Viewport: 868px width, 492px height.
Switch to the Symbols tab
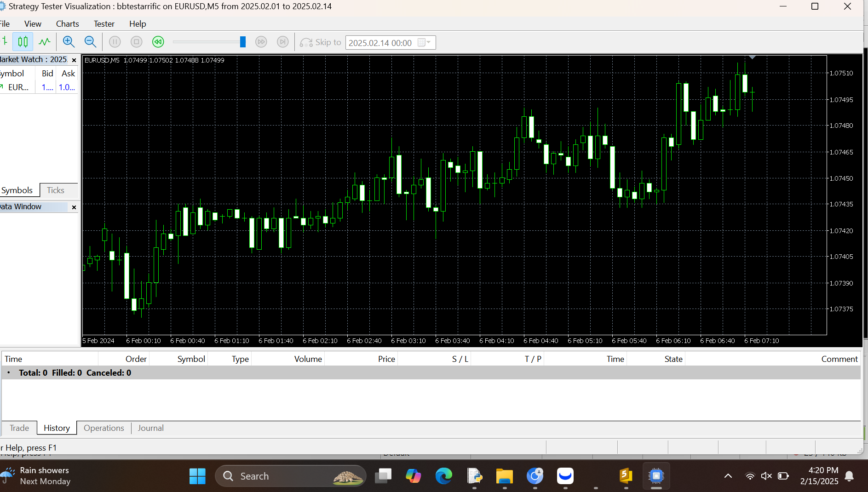click(17, 190)
